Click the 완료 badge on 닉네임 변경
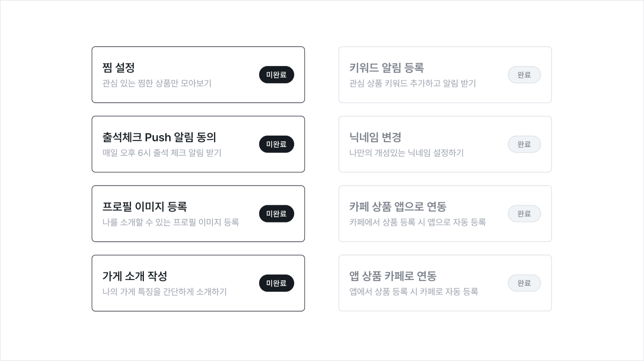 524,144
